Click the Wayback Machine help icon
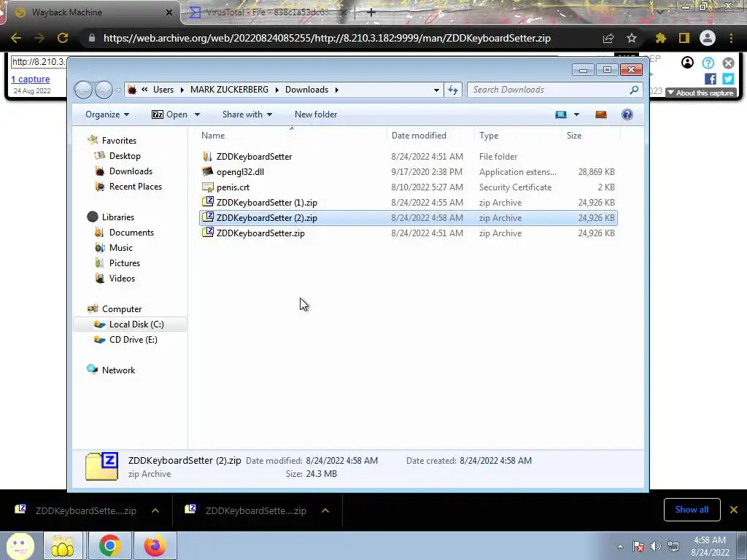Viewport: 747px width, 560px height. [x=708, y=63]
